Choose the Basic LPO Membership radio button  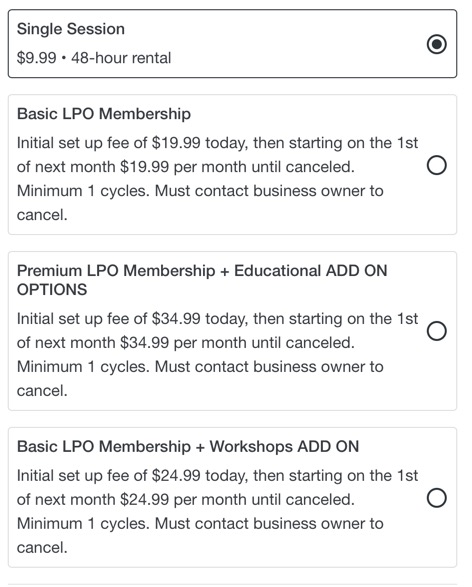436,165
